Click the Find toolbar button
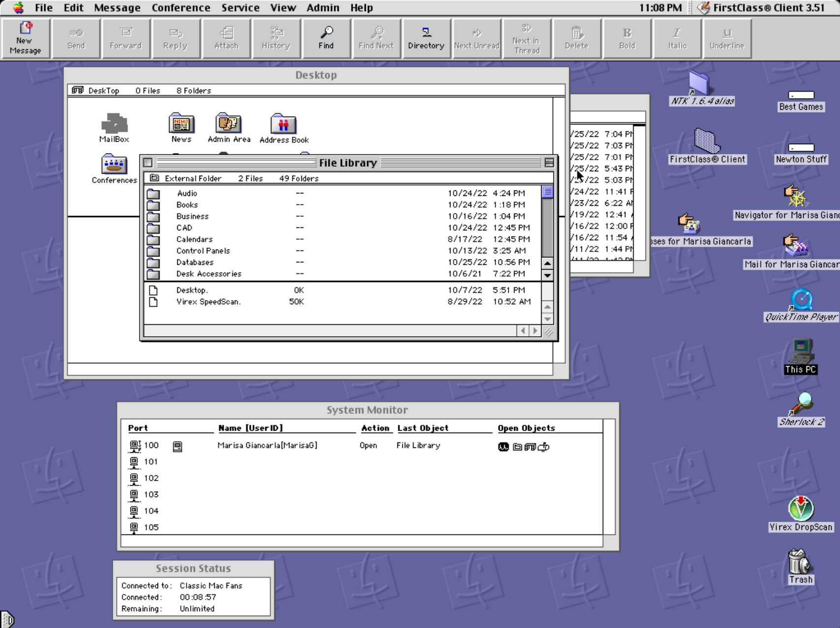Viewport: 840px width, 628px height. (326, 38)
